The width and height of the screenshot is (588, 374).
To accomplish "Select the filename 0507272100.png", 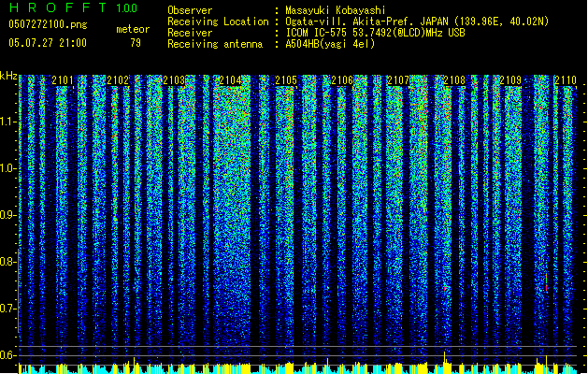I will point(48,25).
